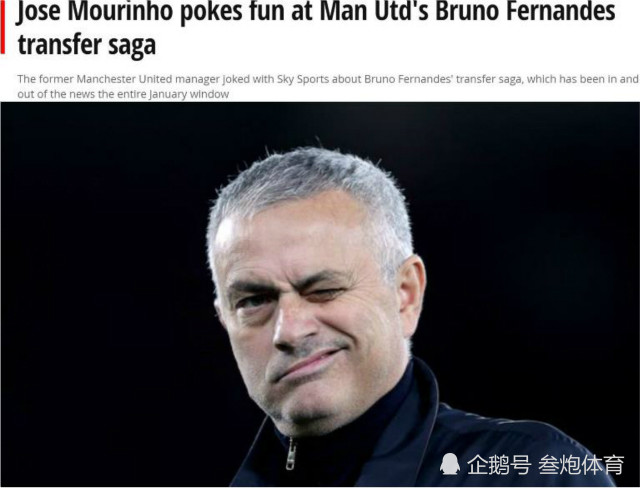Viewport: 640px width, 488px height.
Task: Click the red vertical bar beside the headline
Action: pyautogui.click(x=2, y=28)
